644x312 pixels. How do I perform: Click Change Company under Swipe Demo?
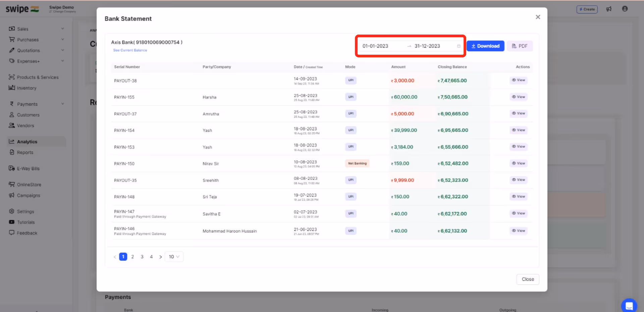pyautogui.click(x=63, y=12)
